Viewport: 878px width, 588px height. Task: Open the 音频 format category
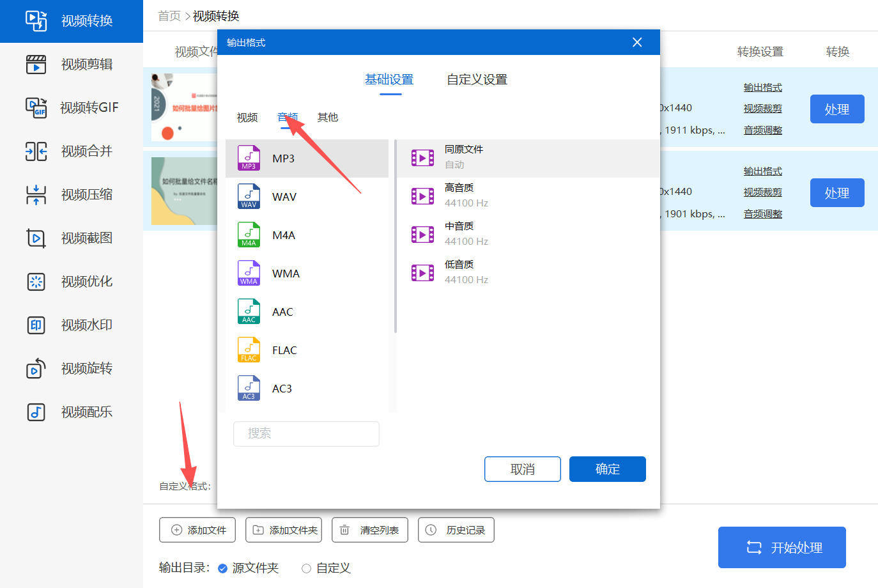tap(288, 118)
